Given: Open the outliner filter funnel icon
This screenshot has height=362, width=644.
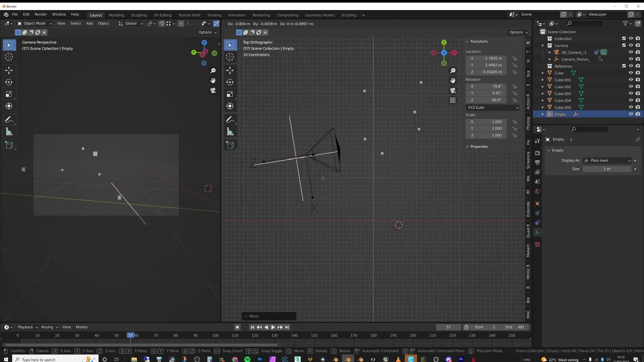Looking at the screenshot, I should (x=625, y=23).
